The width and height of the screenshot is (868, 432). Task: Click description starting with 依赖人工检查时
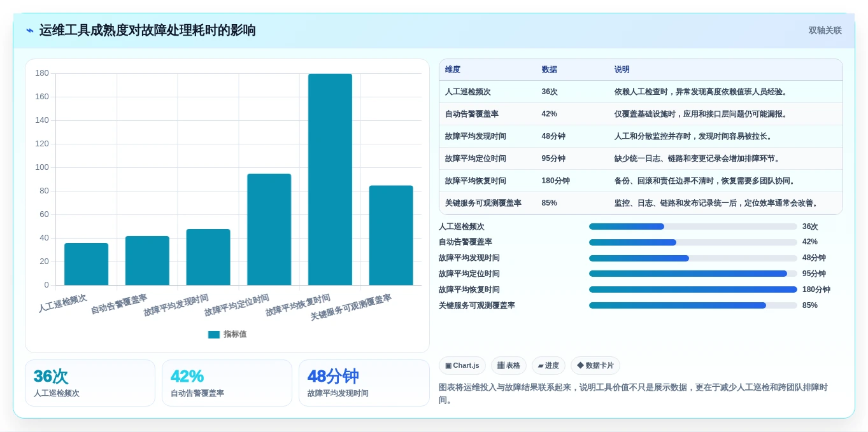[702, 92]
